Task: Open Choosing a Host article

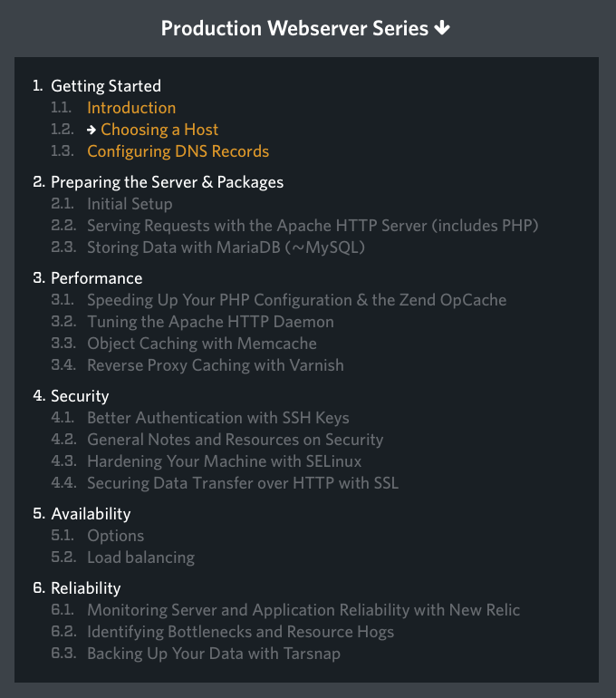Action: pos(159,130)
